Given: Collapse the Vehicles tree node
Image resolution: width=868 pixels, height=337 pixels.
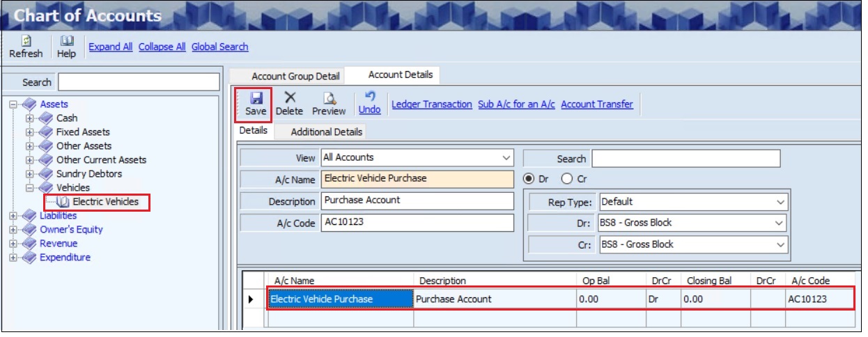Looking at the screenshot, I should coord(30,188).
